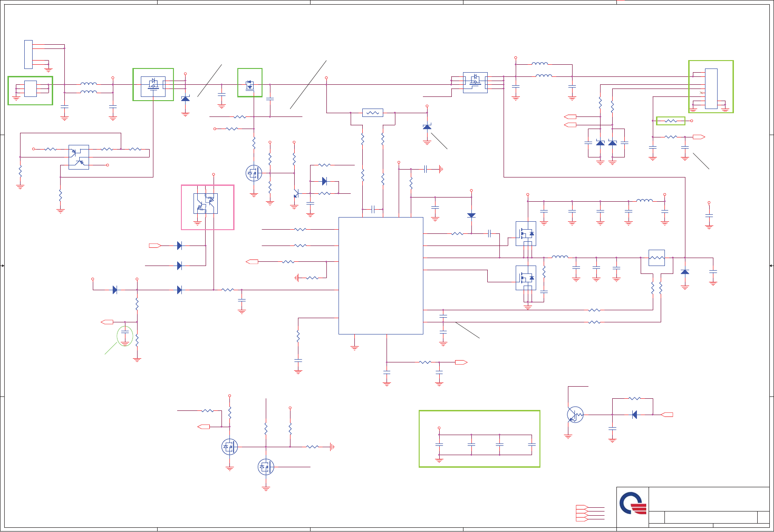Select the lower MOSFET box right of the IC
This screenshot has width=774, height=532.
click(525, 278)
